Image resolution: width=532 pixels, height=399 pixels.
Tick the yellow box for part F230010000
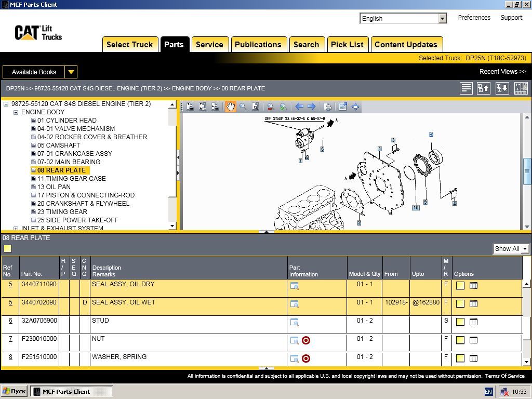[x=460, y=340]
